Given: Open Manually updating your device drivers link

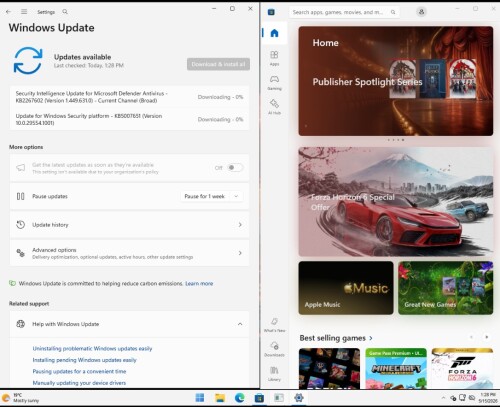Looking at the screenshot, I should click(x=79, y=383).
